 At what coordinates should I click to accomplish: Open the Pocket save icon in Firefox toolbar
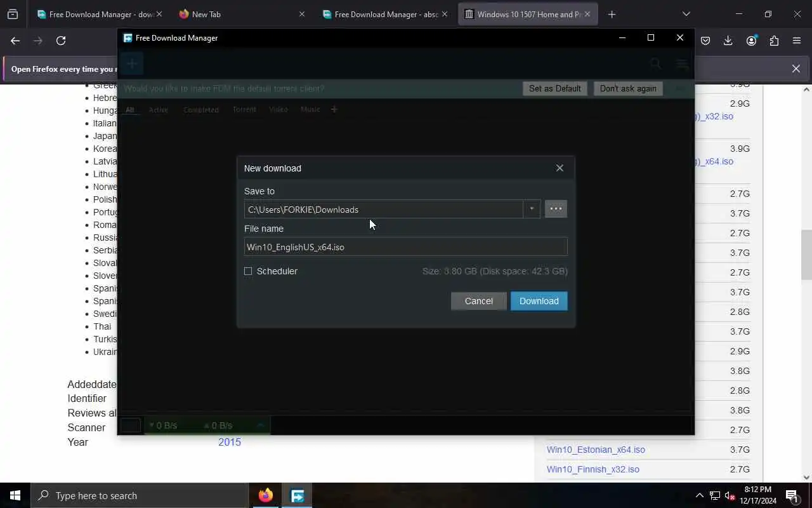705,41
